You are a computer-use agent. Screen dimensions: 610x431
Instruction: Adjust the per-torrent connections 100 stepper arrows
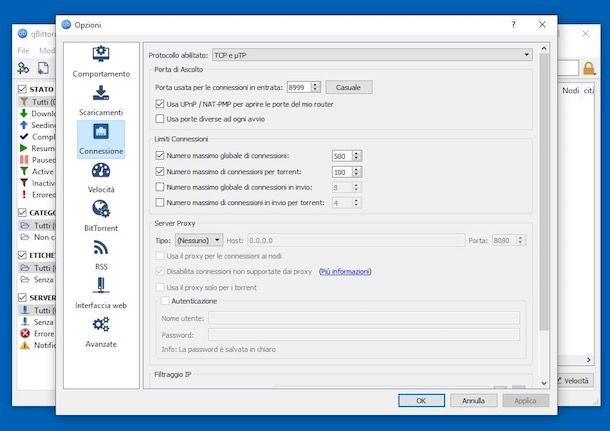(356, 172)
